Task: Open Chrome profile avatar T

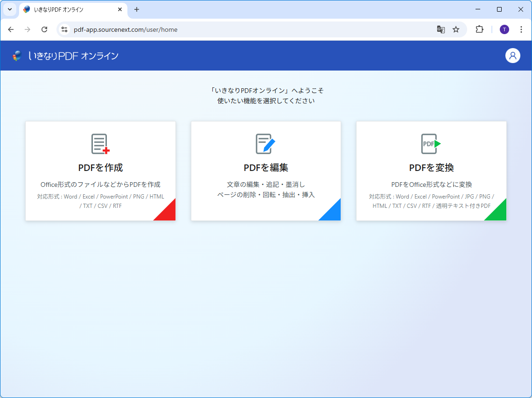Action: [504, 29]
